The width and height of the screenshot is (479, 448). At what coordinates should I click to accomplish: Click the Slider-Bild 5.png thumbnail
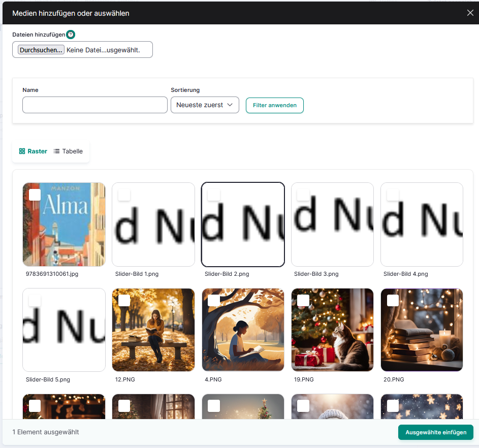pos(64,330)
